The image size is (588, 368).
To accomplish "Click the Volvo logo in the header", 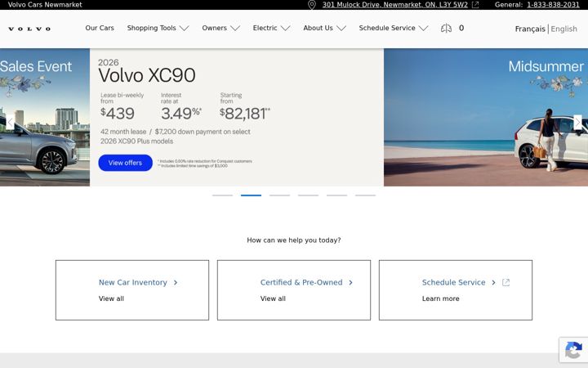I will pos(29,29).
